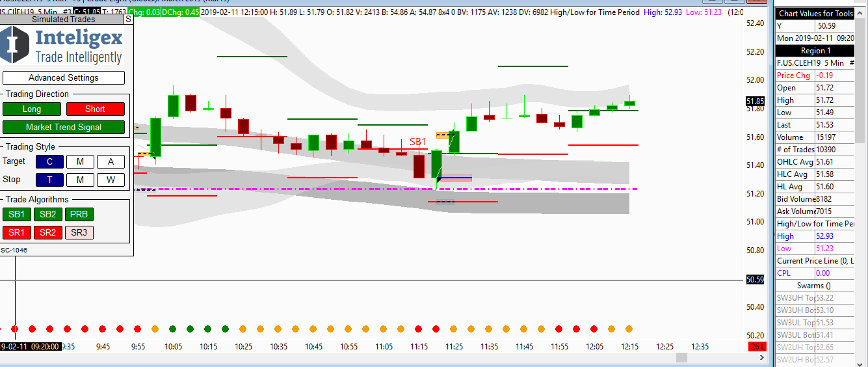Screen dimensions: 868x367
Task: Set Stop to M
Action: point(80,180)
